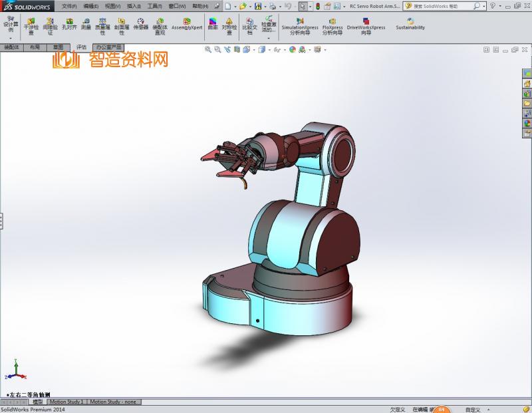Image resolution: width=532 pixels, height=413 pixels.
Task: Select the Mass Properties (质量属性) tool
Action: pos(103,26)
